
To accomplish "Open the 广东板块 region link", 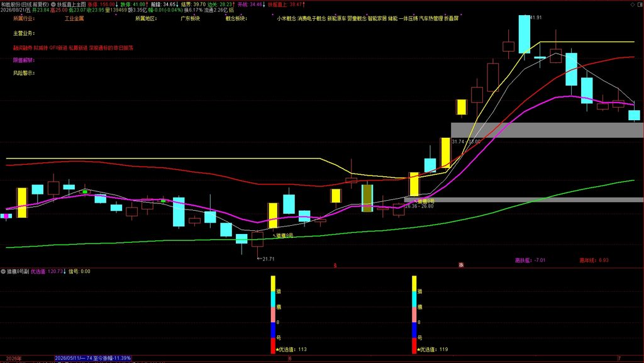I will point(191,18).
